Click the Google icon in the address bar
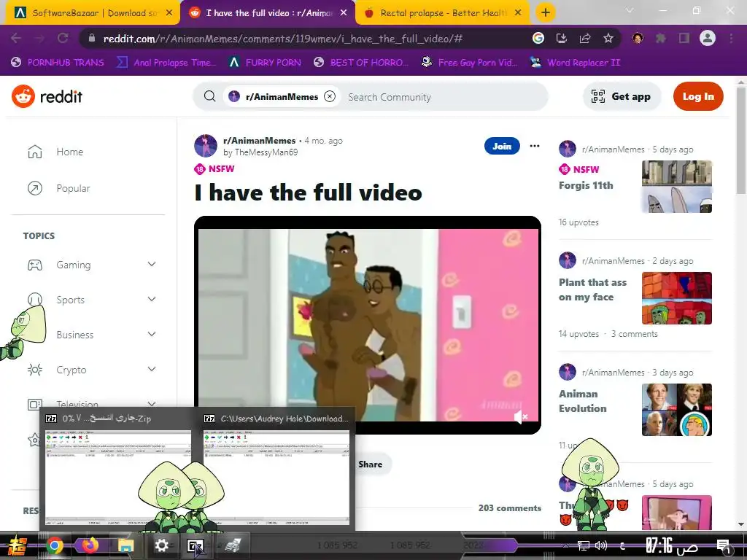 coord(538,38)
